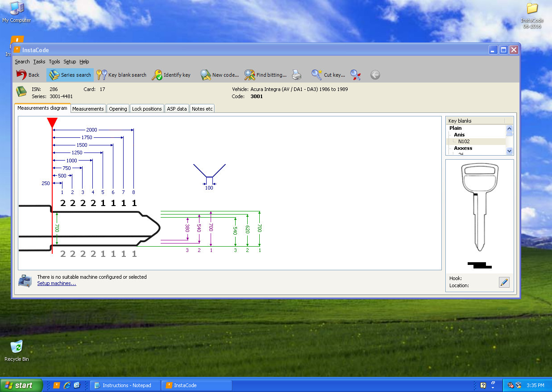Open the Find bitting tool
This screenshot has height=392, width=552.
[x=266, y=75]
